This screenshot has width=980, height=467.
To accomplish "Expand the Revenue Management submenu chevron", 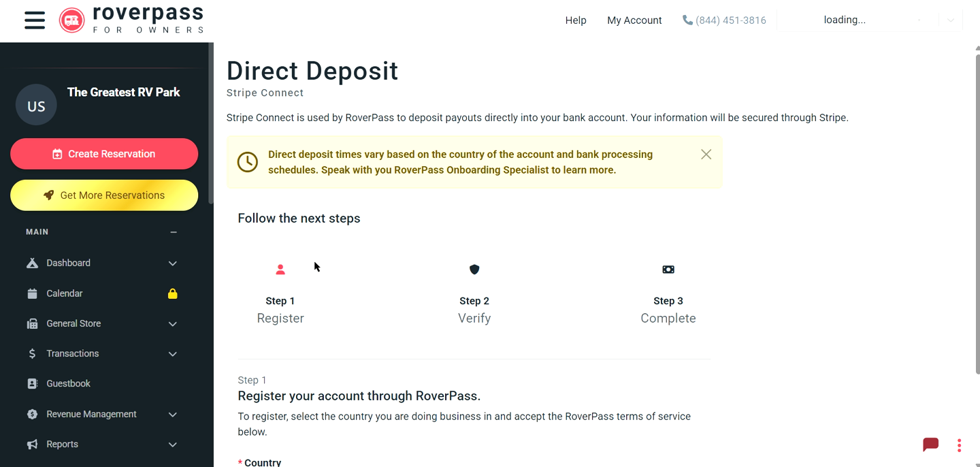I will point(173,415).
